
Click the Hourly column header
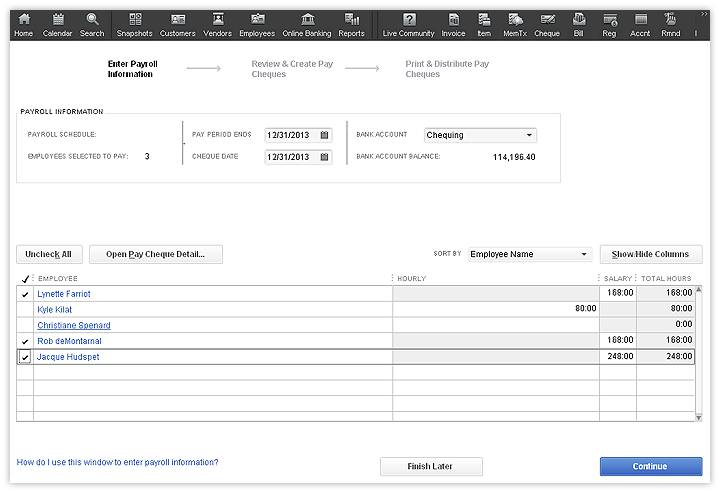[x=412, y=279]
